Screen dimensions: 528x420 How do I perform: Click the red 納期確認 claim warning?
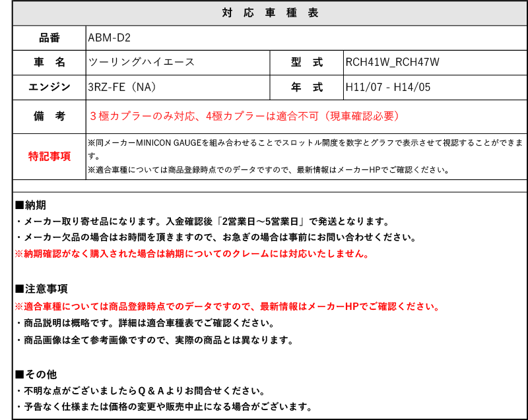[191, 253]
